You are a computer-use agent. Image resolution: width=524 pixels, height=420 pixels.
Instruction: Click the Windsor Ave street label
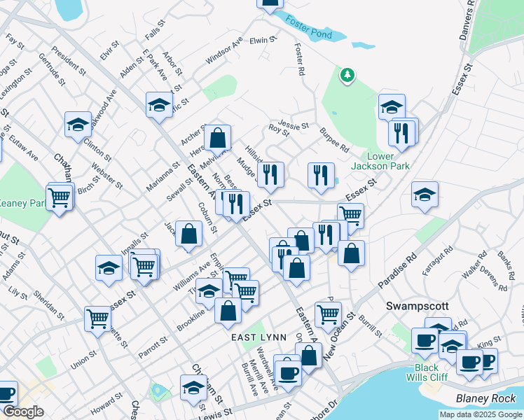[x=224, y=50]
